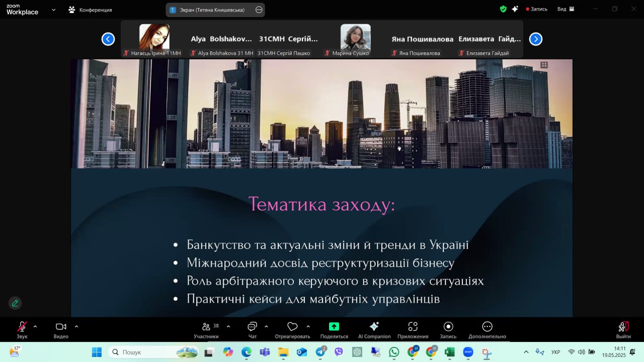Open Microsoft Teams from the taskbar
644x362 pixels.
click(x=265, y=352)
